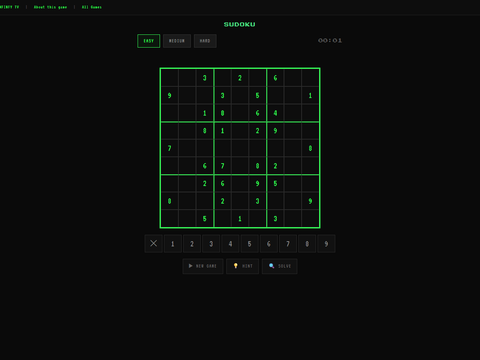This screenshot has width=480, height=360.
Task: Click the 4 in the third grid row
Action: click(275, 113)
